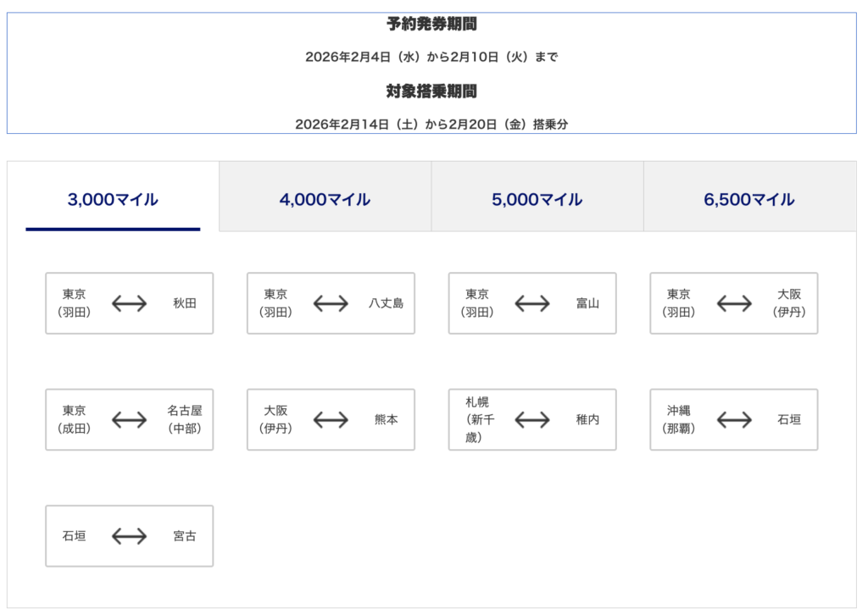Viewport: 868px width, 615px height.
Task: Pick the 東京(成田) origin label
Action: pos(74,419)
